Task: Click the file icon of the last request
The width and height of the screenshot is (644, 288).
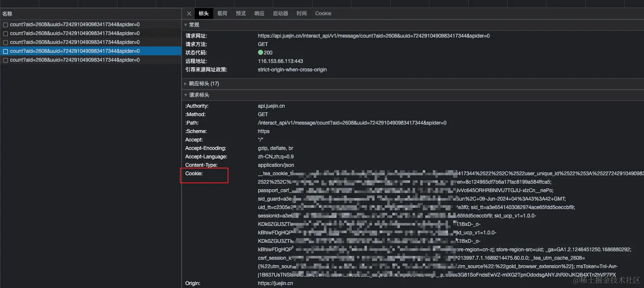Action: click(x=5, y=60)
